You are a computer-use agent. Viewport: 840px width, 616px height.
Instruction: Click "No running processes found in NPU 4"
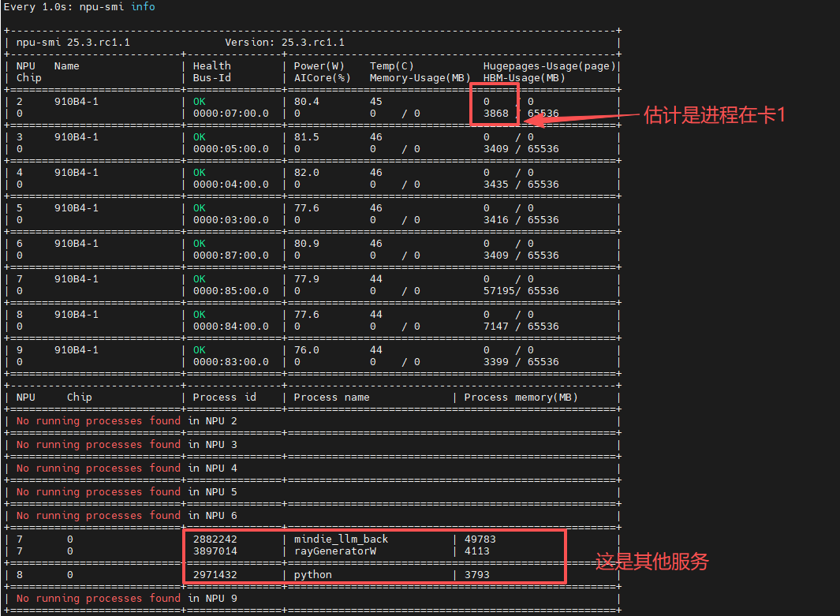point(126,468)
